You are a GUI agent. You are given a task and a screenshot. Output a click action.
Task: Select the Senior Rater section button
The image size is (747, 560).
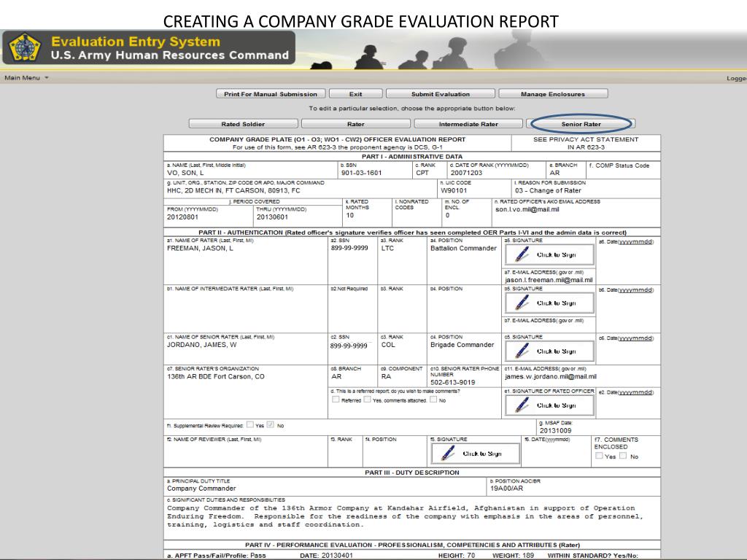pos(581,124)
